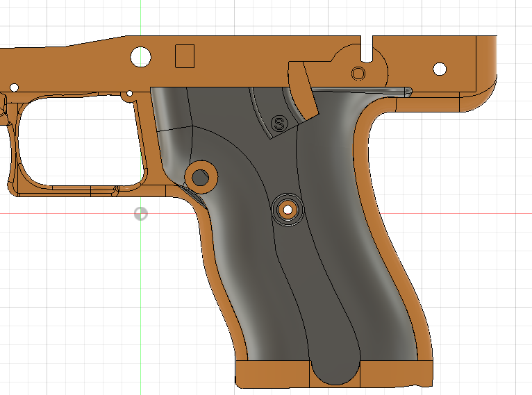This screenshot has height=395, width=532.
Task: Select the circled S safety marking
Action: click(x=281, y=124)
